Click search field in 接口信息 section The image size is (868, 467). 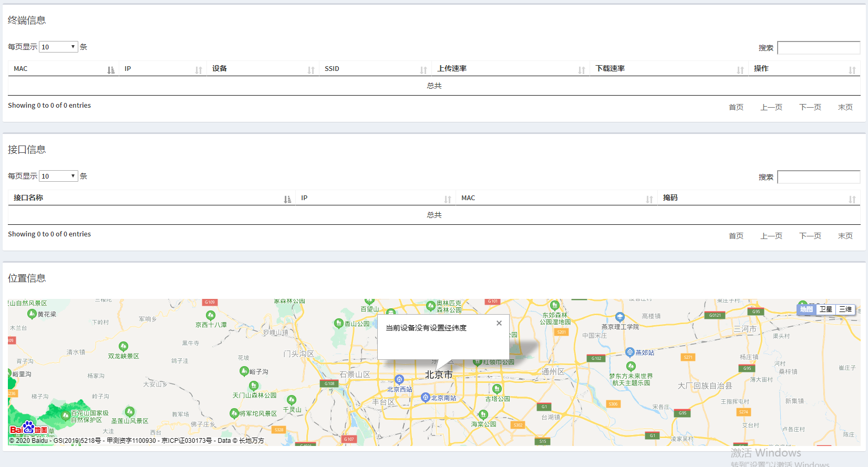[818, 177]
